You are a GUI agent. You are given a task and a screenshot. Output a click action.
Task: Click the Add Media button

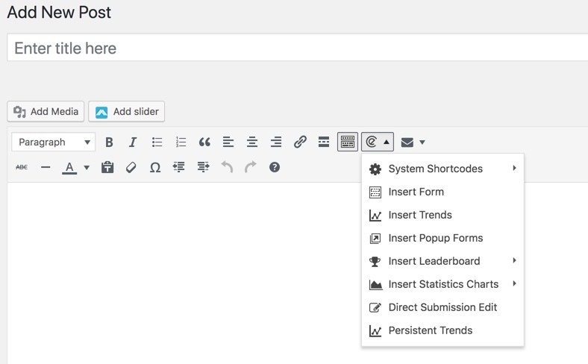pyautogui.click(x=46, y=112)
